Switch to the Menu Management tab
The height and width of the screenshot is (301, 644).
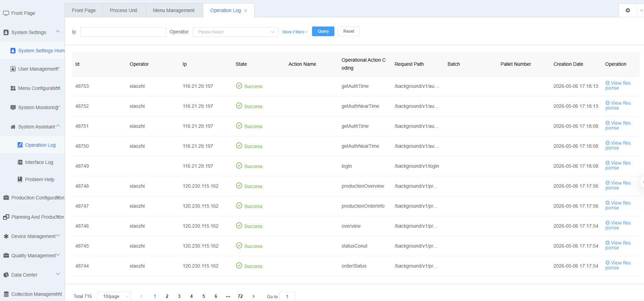174,10
